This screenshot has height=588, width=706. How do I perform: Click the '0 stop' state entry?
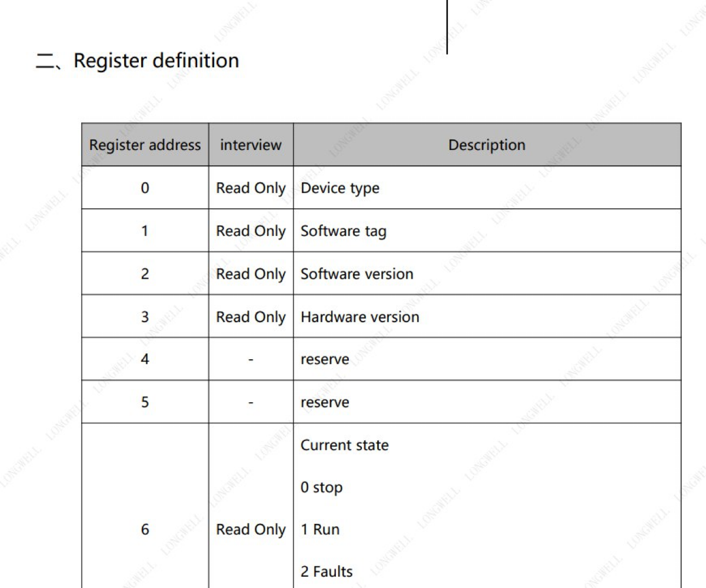tap(321, 487)
